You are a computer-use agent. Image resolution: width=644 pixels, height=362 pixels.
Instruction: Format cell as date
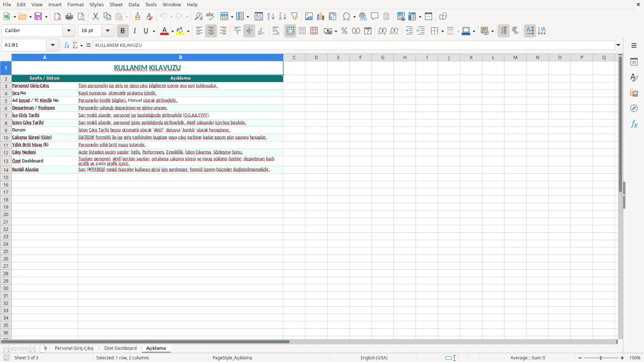pos(368,31)
